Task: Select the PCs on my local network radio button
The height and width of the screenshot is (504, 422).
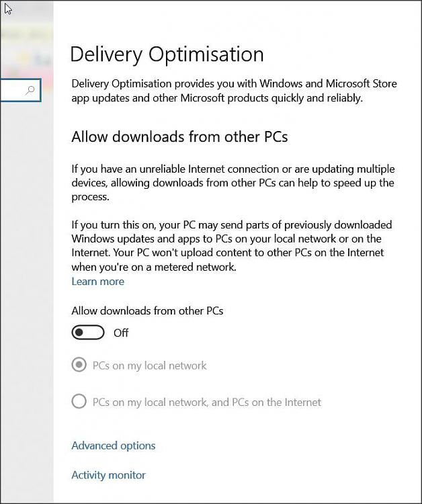Action: click(x=79, y=366)
